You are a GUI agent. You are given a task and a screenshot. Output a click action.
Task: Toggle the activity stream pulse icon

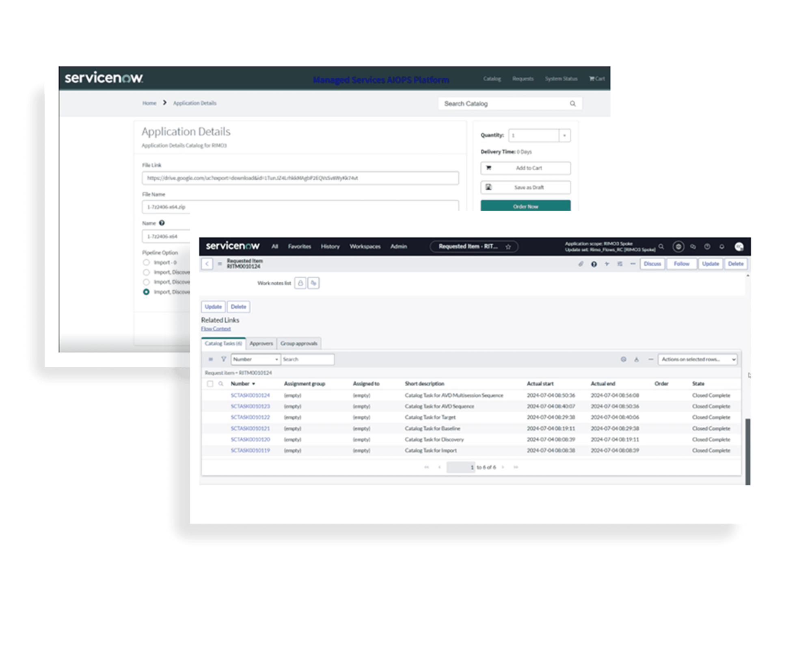point(607,264)
